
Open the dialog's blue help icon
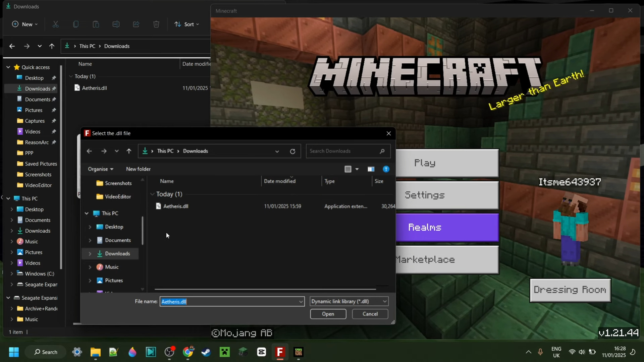point(386,169)
